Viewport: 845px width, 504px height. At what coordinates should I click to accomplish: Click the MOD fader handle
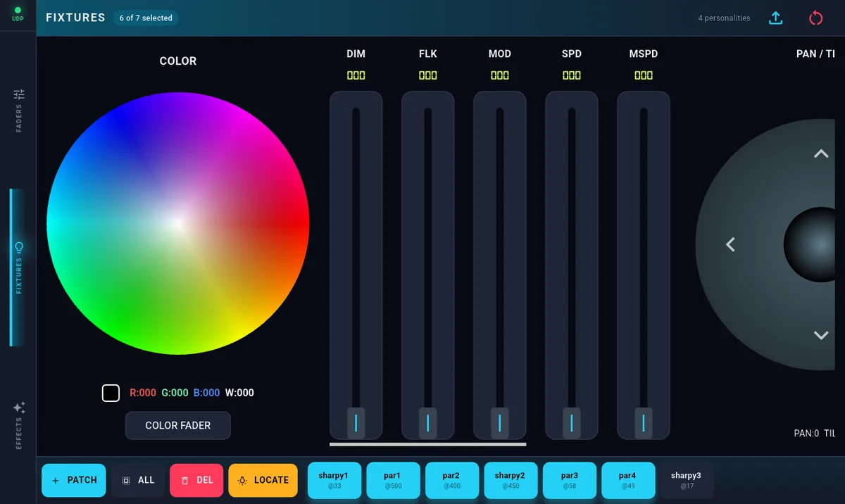[x=500, y=422]
